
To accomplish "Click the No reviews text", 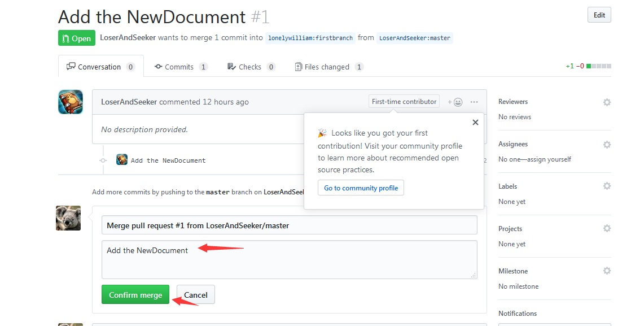I will point(515,117).
